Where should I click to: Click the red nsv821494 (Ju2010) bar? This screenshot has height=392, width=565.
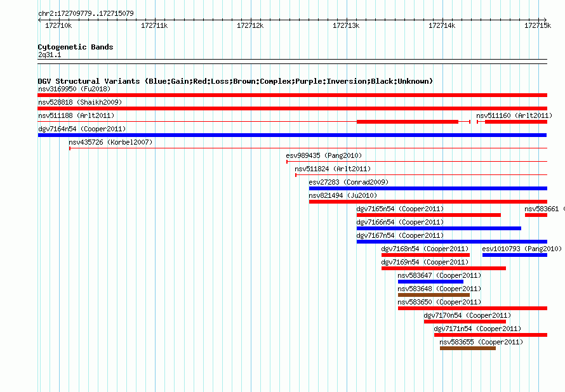tap(428, 202)
